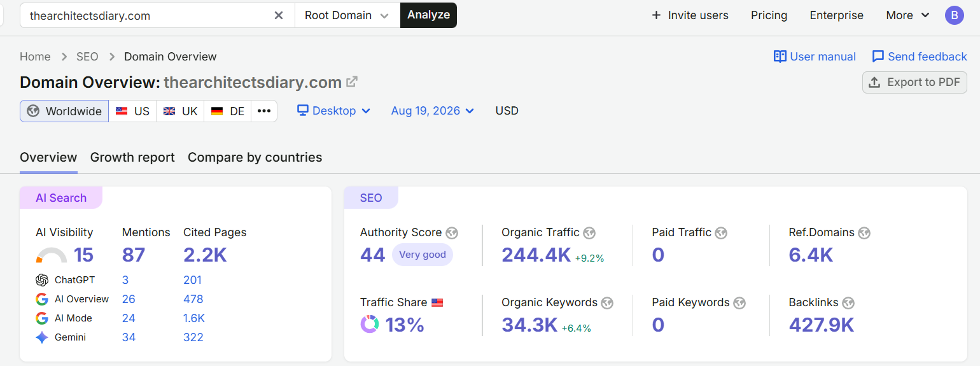Click the globe icon next to Organic Traffic
This screenshot has height=366, width=980.
(x=589, y=233)
